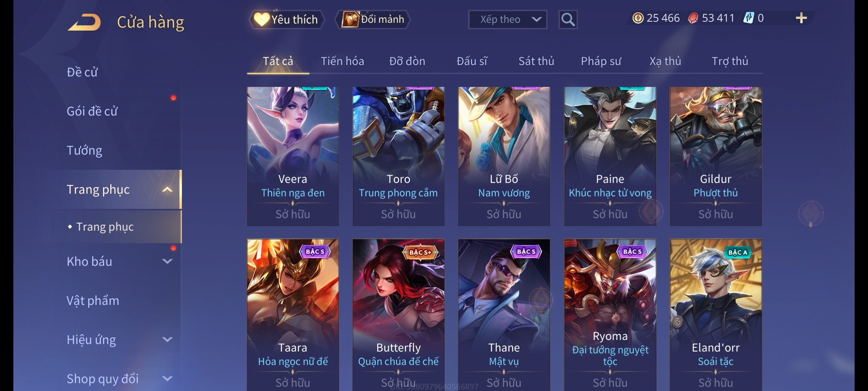Open the Xếp theo sort dropdown
Viewport: 868px width, 391px height.
pos(507,20)
